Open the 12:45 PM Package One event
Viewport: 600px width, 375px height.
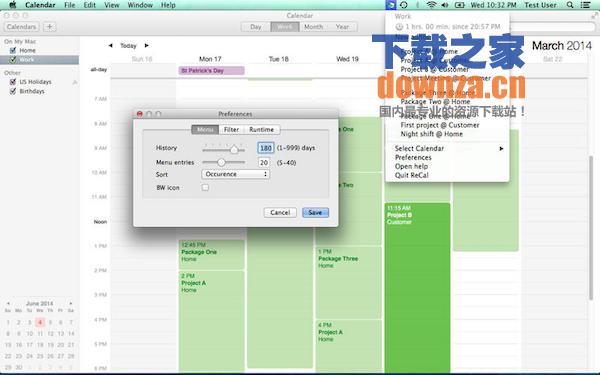point(211,254)
